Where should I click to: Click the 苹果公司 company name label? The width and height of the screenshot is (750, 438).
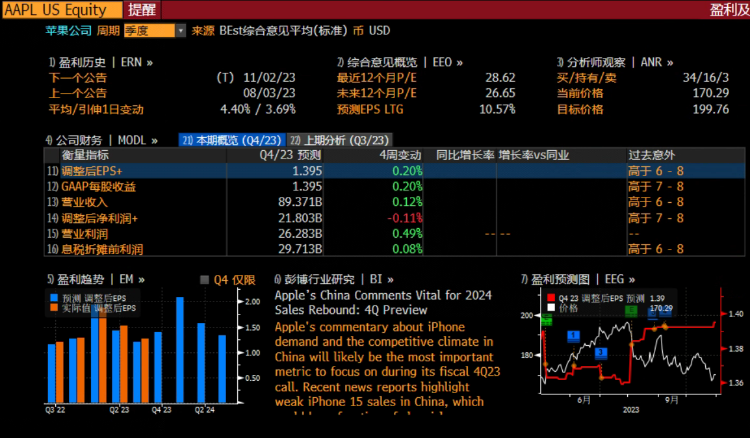(x=68, y=31)
